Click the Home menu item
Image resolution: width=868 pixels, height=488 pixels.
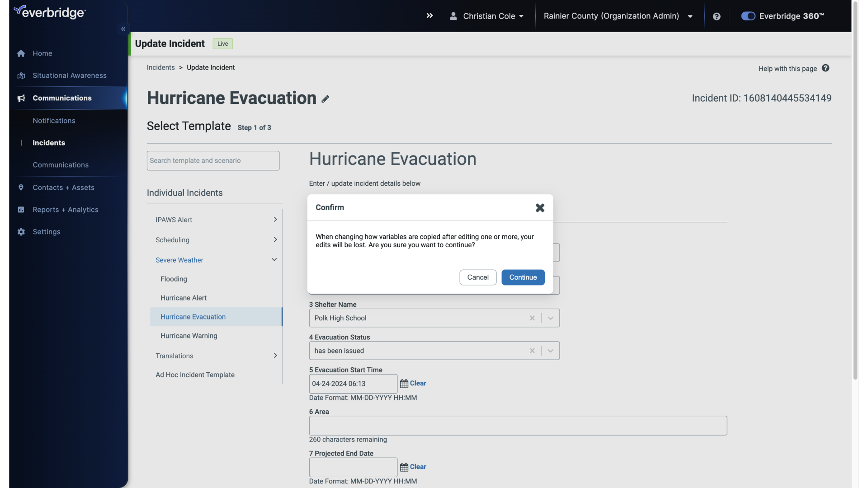[42, 54]
